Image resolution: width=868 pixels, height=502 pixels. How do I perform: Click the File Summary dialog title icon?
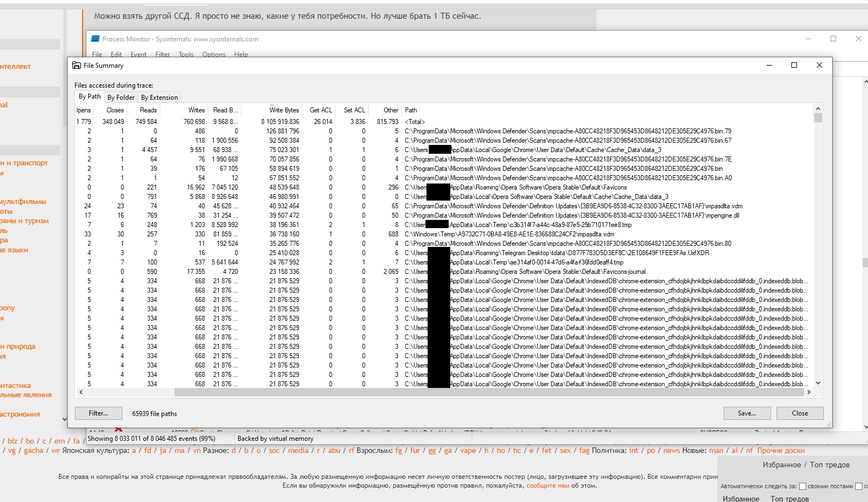pos(77,65)
